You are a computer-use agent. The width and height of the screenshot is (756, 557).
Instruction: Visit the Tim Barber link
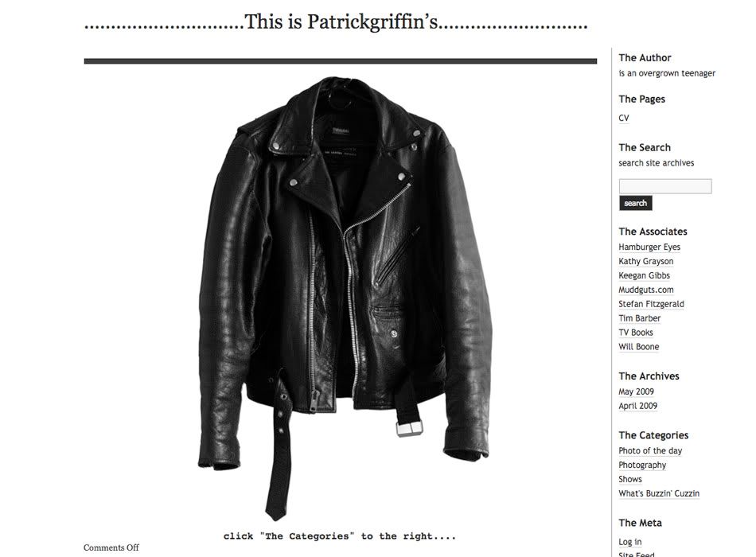pos(639,318)
